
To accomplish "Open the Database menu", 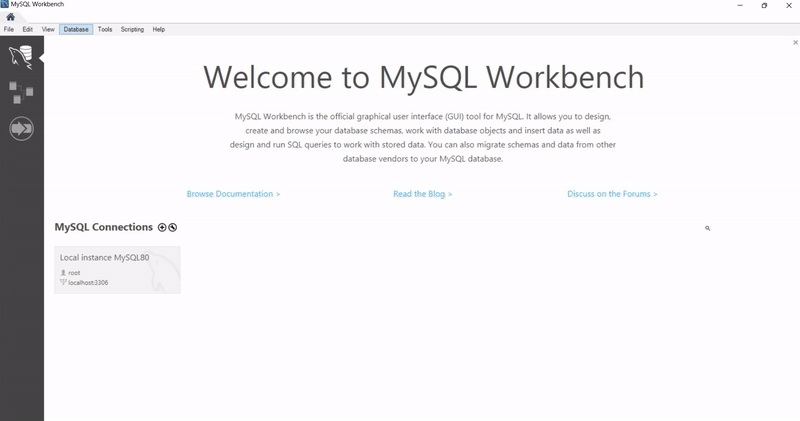I will 76,30.
